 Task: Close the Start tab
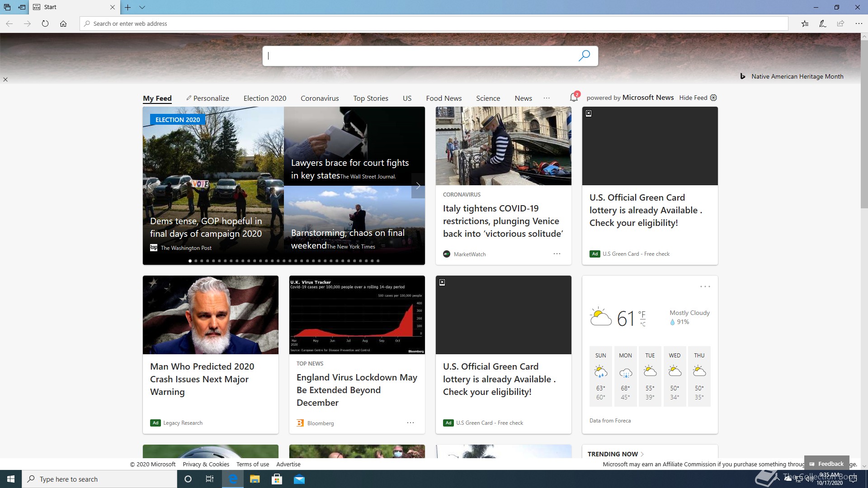click(113, 7)
